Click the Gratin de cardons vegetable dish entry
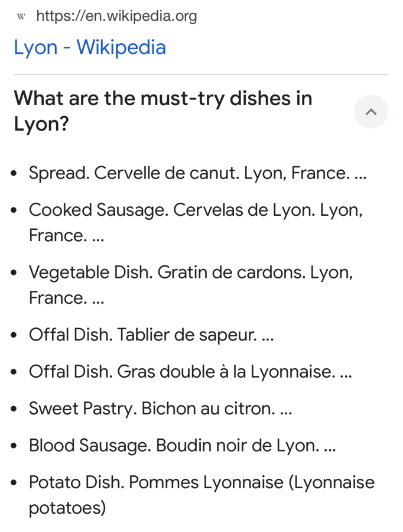 pyautogui.click(x=191, y=285)
